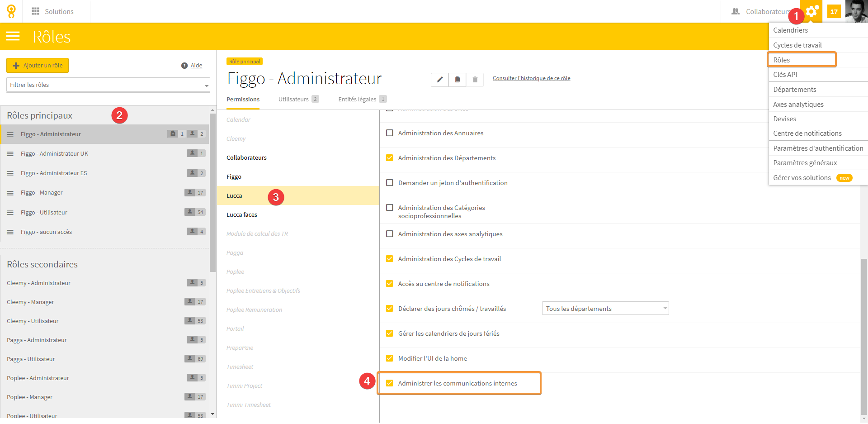Uncheck Administration des Cycles de travail
The width and height of the screenshot is (868, 424).
point(390,259)
